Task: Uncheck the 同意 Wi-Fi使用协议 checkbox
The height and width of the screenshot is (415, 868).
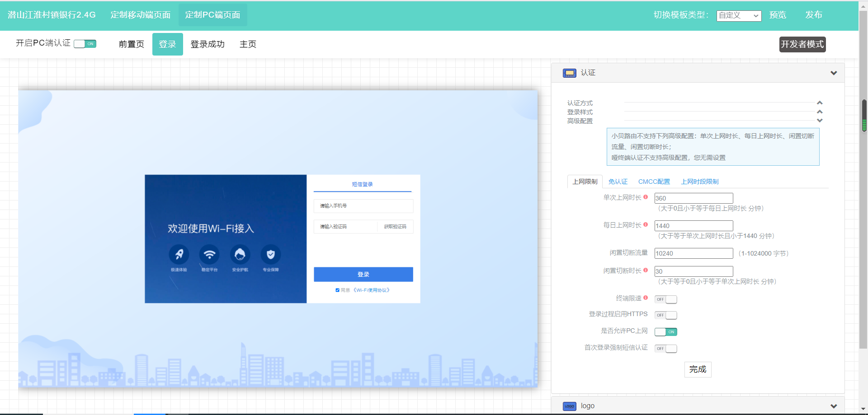Action: 337,290
